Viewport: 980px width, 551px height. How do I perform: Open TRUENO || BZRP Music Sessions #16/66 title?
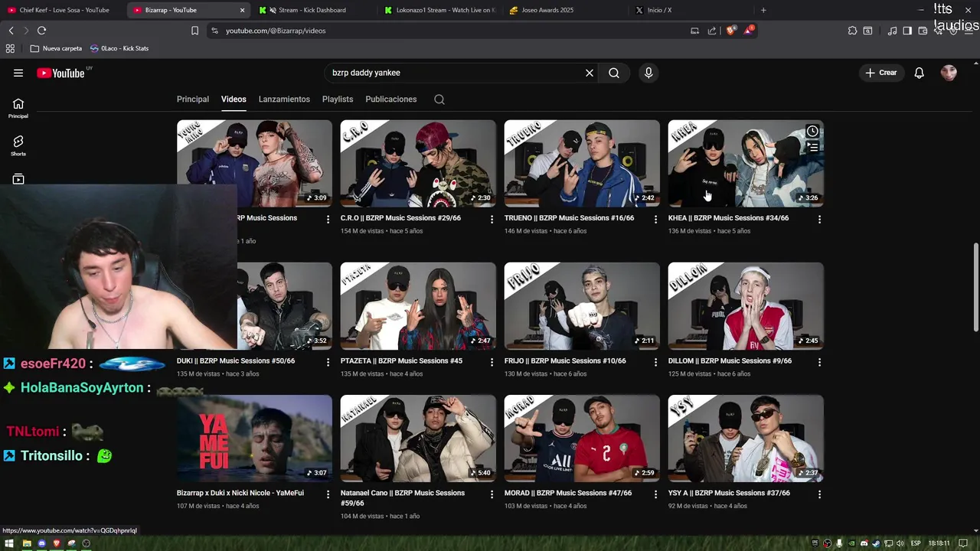[569, 218]
